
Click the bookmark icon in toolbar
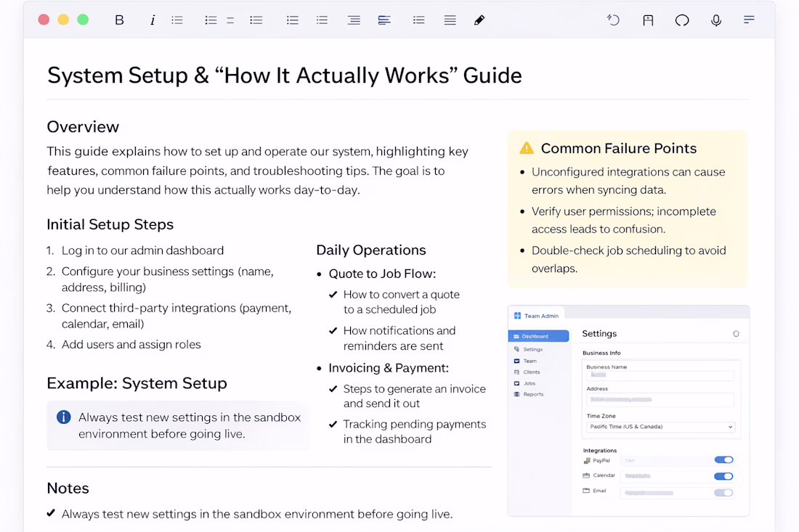[x=648, y=20]
